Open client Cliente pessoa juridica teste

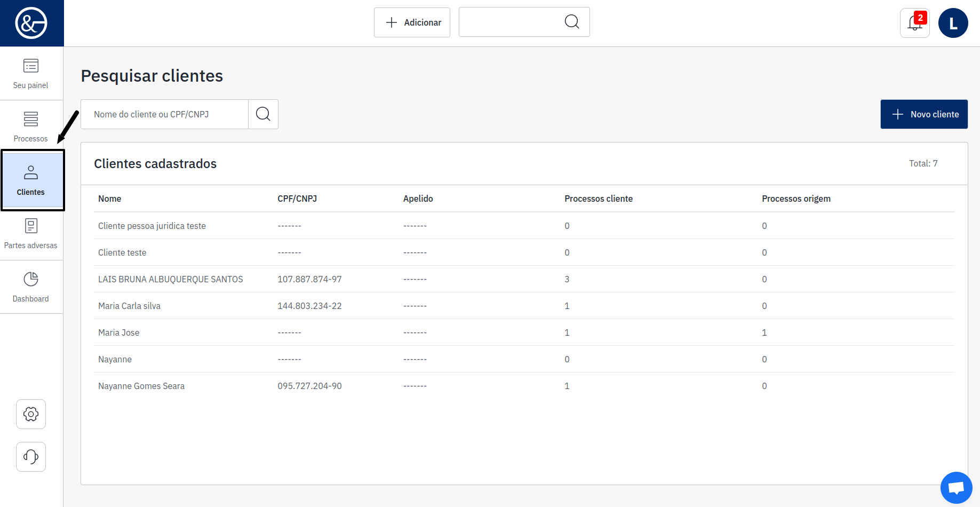pyautogui.click(x=152, y=226)
